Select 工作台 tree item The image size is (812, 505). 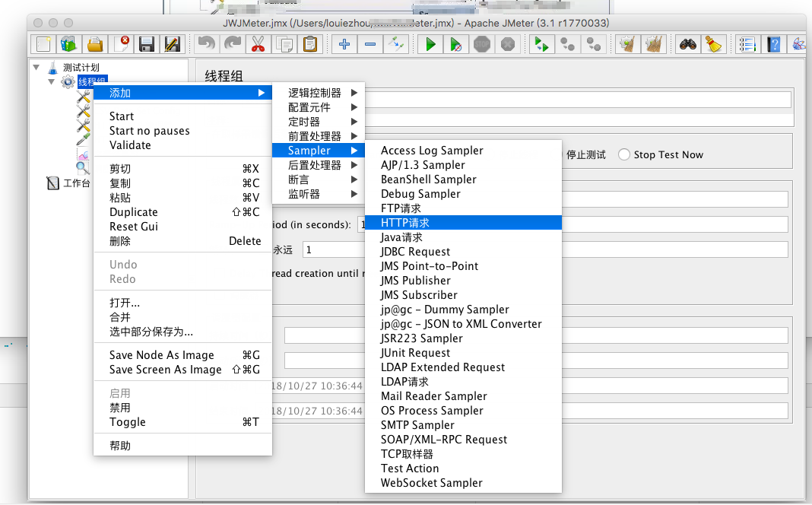click(77, 183)
